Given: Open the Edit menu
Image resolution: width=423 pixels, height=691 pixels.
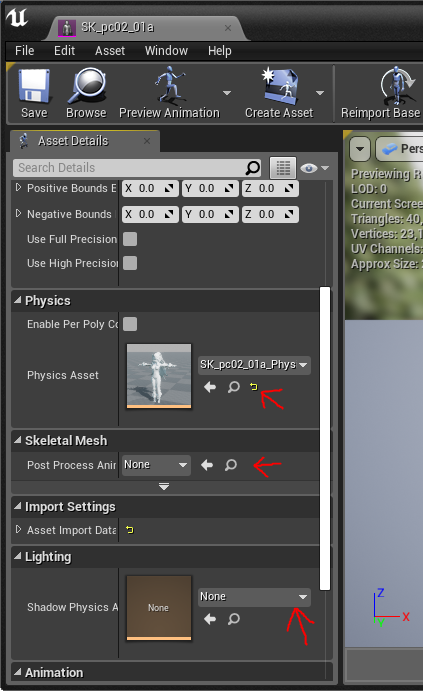Looking at the screenshot, I should tap(64, 51).
